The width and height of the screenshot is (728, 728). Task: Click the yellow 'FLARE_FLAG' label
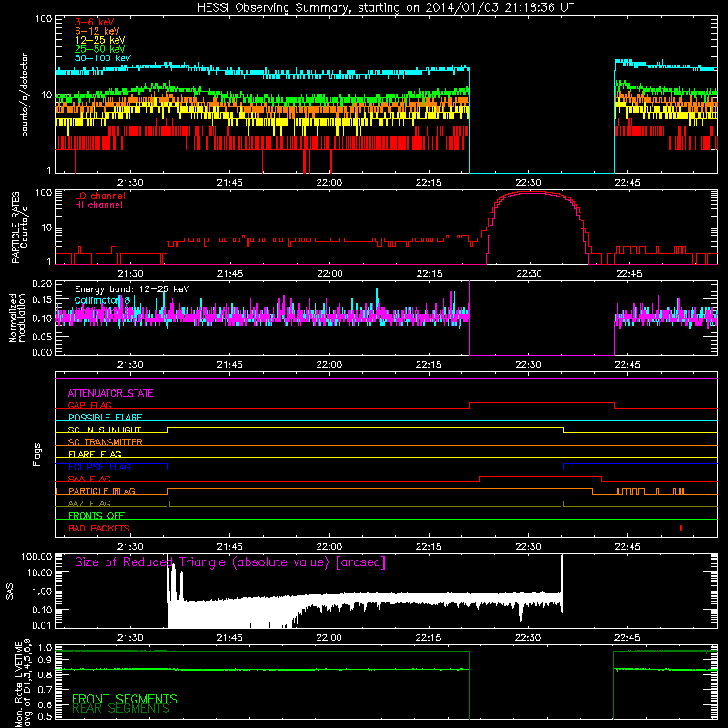(95, 454)
